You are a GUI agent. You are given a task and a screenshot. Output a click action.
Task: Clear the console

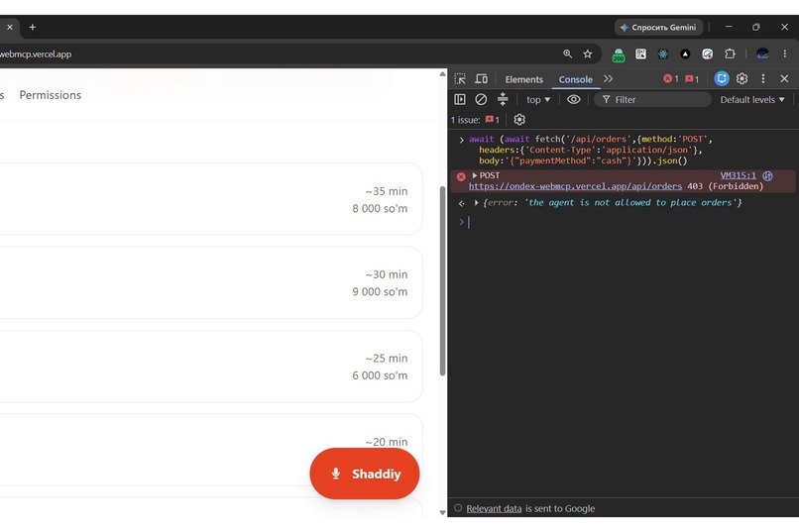pyautogui.click(x=481, y=99)
